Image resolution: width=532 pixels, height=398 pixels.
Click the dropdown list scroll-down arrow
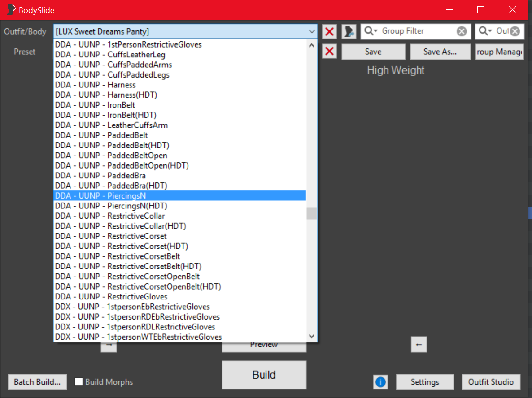coord(311,336)
